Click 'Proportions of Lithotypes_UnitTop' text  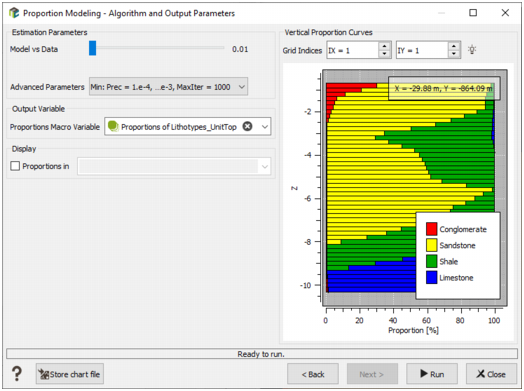[179, 127]
